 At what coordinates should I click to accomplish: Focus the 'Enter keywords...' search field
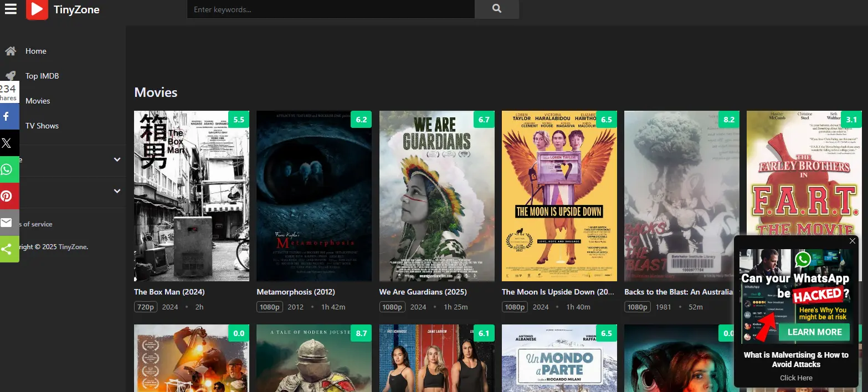(x=331, y=9)
